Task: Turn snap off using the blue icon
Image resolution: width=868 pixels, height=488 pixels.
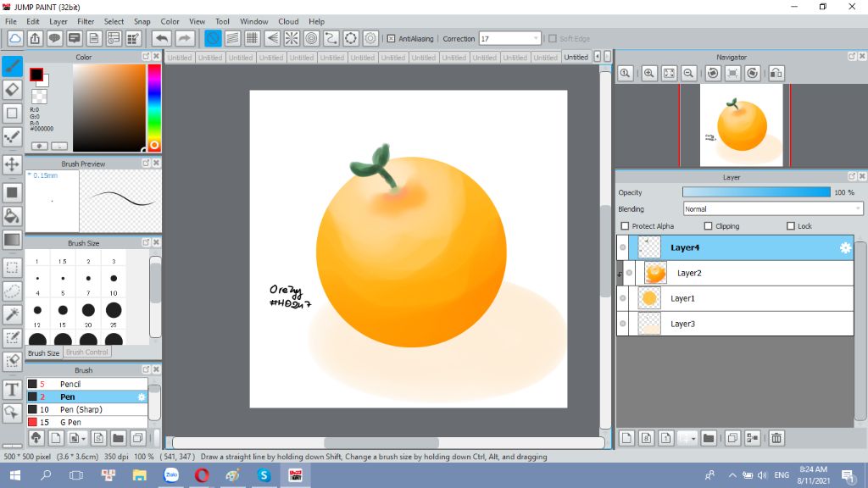Action: tap(213, 38)
